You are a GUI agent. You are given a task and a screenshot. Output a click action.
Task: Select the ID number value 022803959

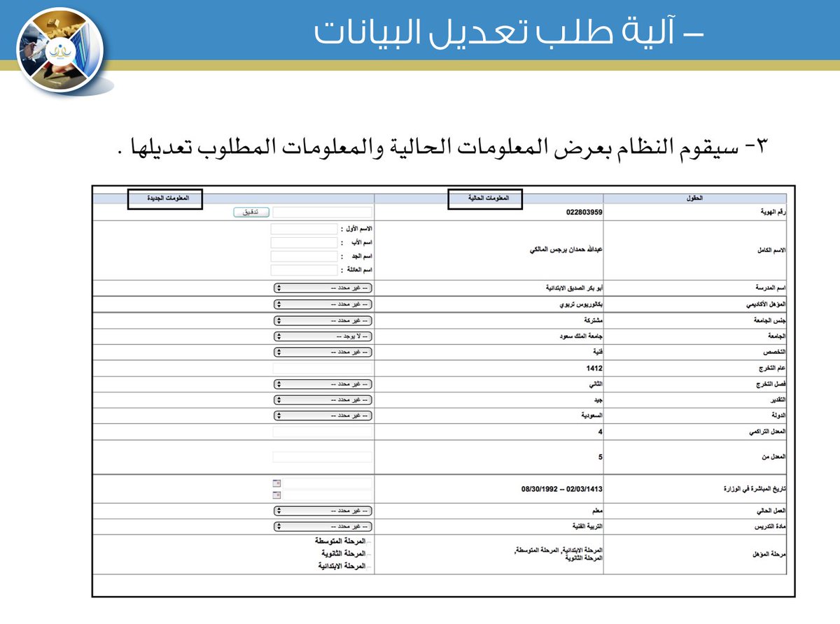584,212
